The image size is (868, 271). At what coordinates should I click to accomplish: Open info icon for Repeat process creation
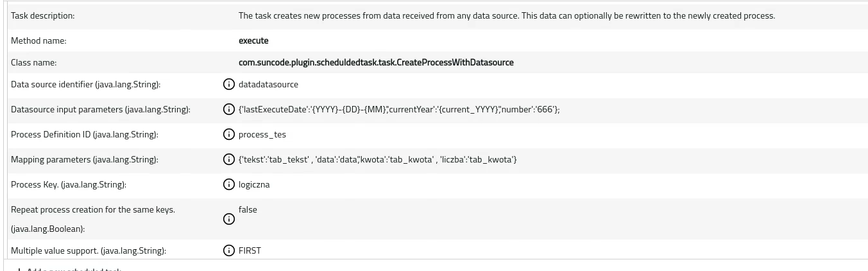click(x=228, y=219)
